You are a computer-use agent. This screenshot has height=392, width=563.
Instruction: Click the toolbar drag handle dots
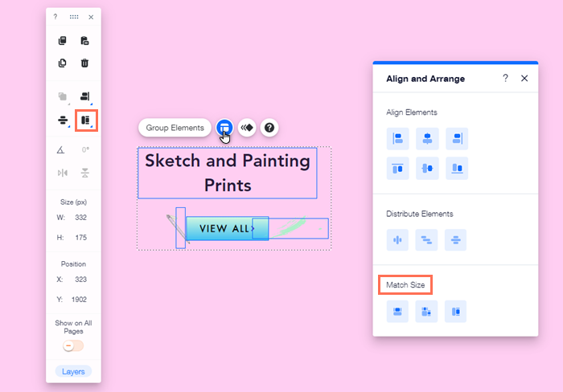point(74,17)
